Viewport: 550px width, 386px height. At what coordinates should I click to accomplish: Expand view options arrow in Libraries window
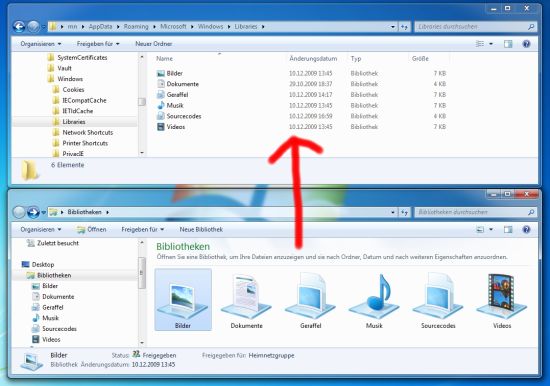pyautogui.click(x=491, y=44)
